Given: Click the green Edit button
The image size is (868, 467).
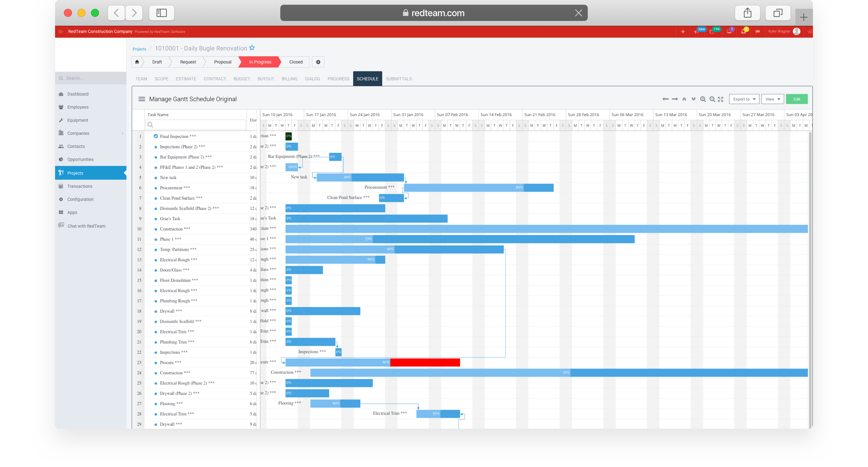Looking at the screenshot, I should [x=796, y=99].
